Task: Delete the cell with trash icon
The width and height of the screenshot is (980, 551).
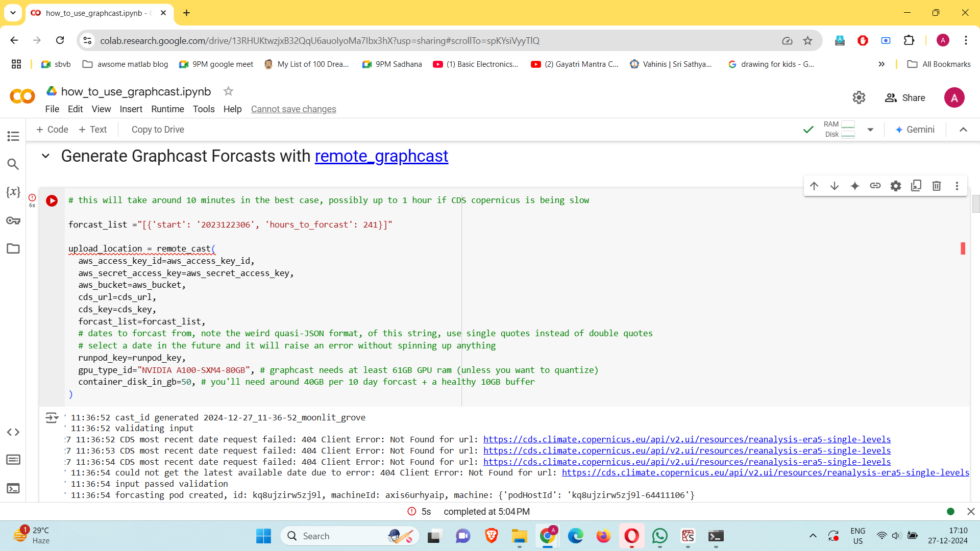Action: point(937,186)
